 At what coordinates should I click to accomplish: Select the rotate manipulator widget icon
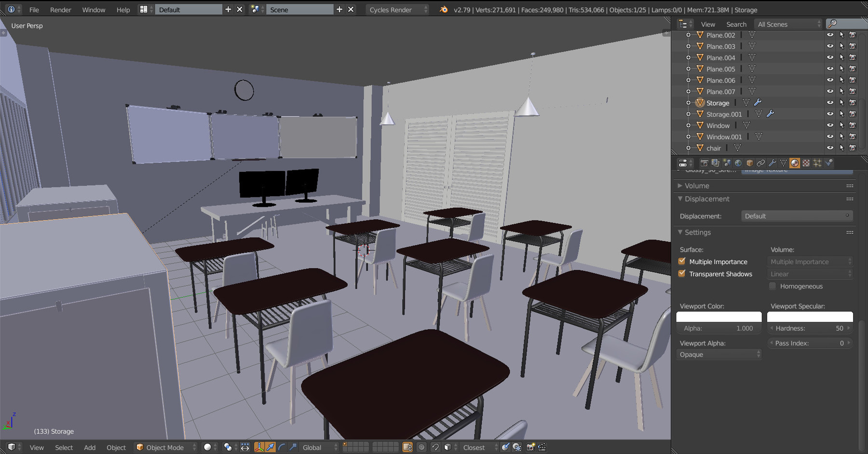coord(281,447)
